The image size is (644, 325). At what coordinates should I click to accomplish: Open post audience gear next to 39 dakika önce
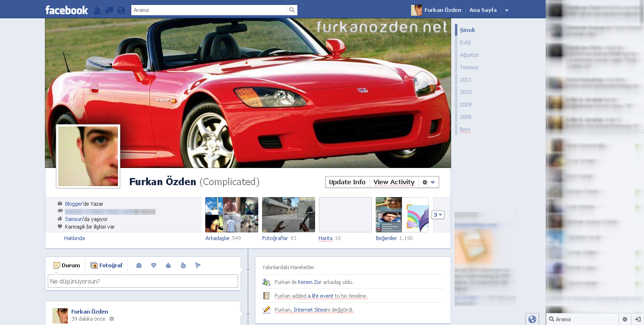[x=112, y=319]
